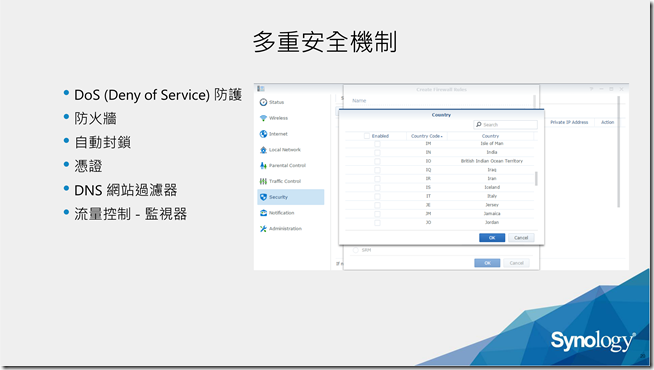Open the Traffic Control menu label

point(285,181)
